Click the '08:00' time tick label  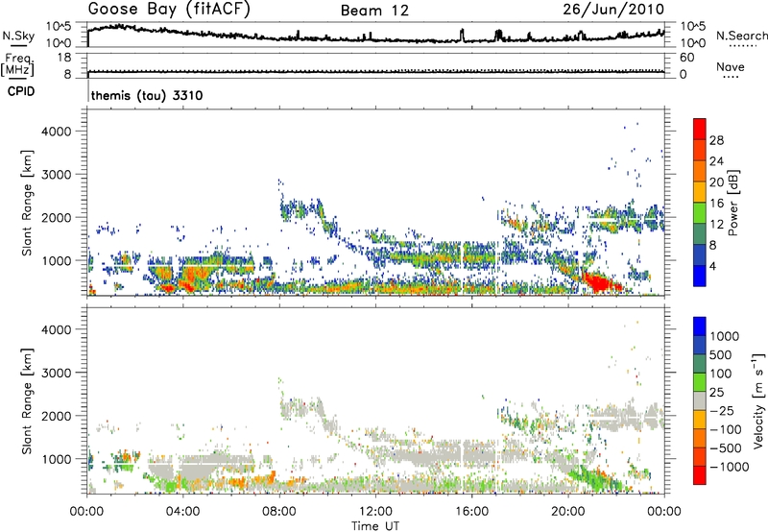279,512
